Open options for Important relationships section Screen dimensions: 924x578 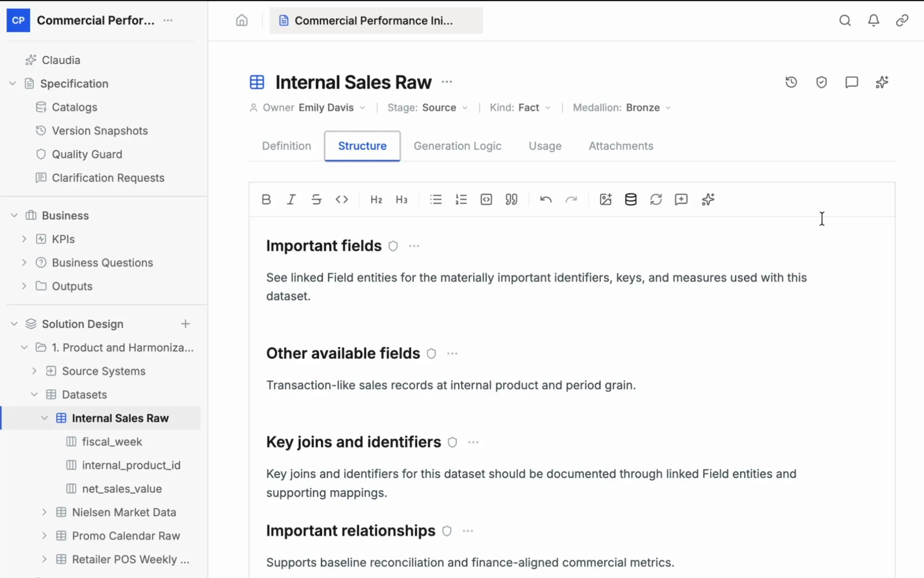(467, 531)
